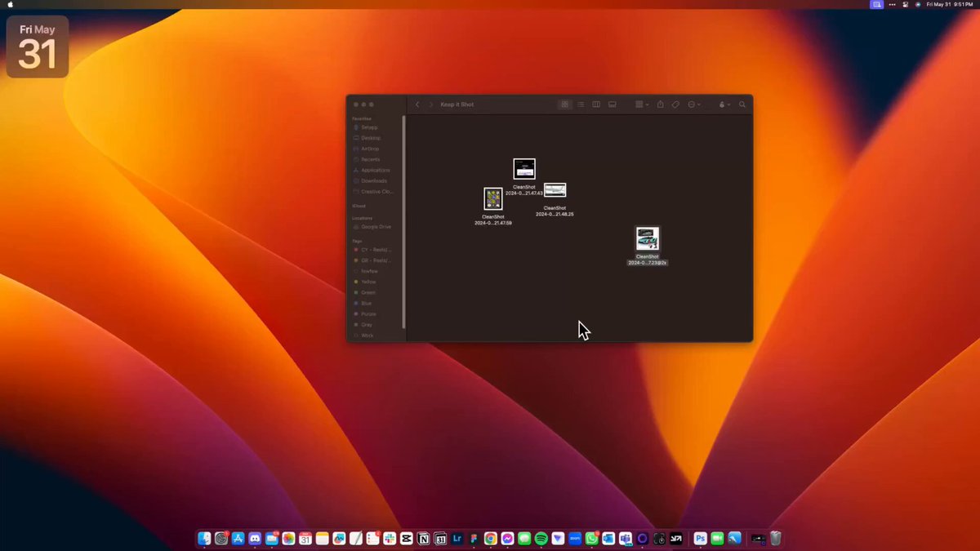
Task: Open Photoshop from the Dock
Action: 700,539
